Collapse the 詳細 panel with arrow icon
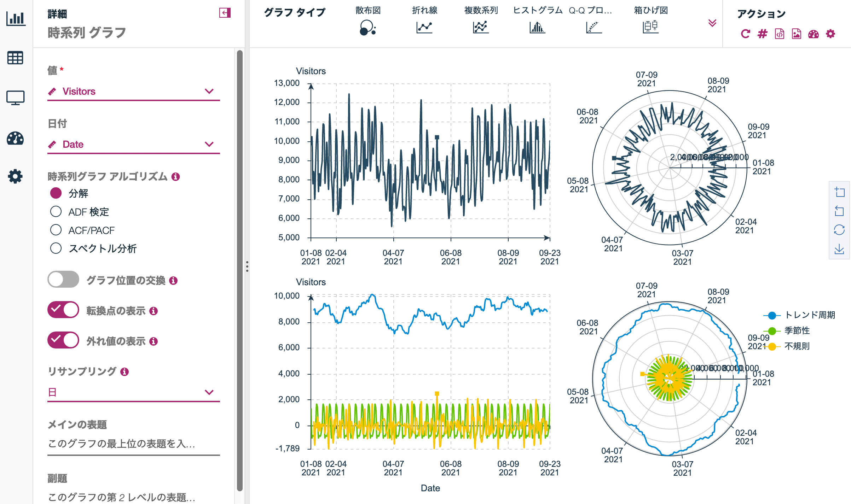This screenshot has height=504, width=851. (225, 13)
